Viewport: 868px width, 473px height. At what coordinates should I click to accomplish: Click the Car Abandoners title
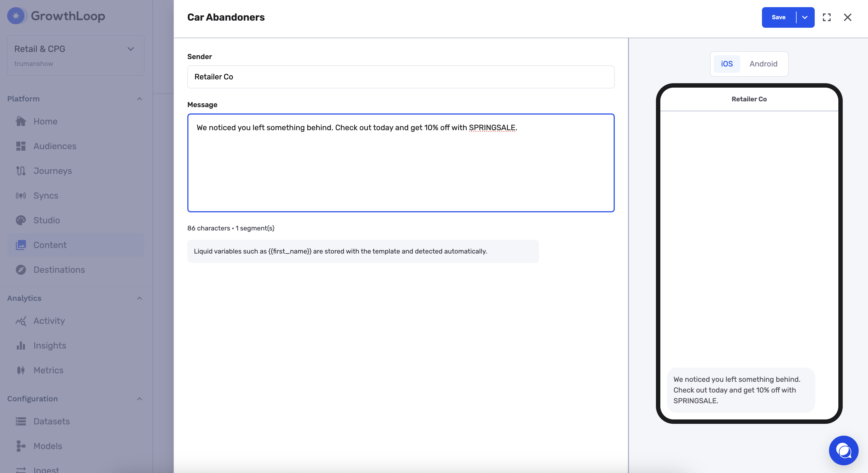coord(226,17)
